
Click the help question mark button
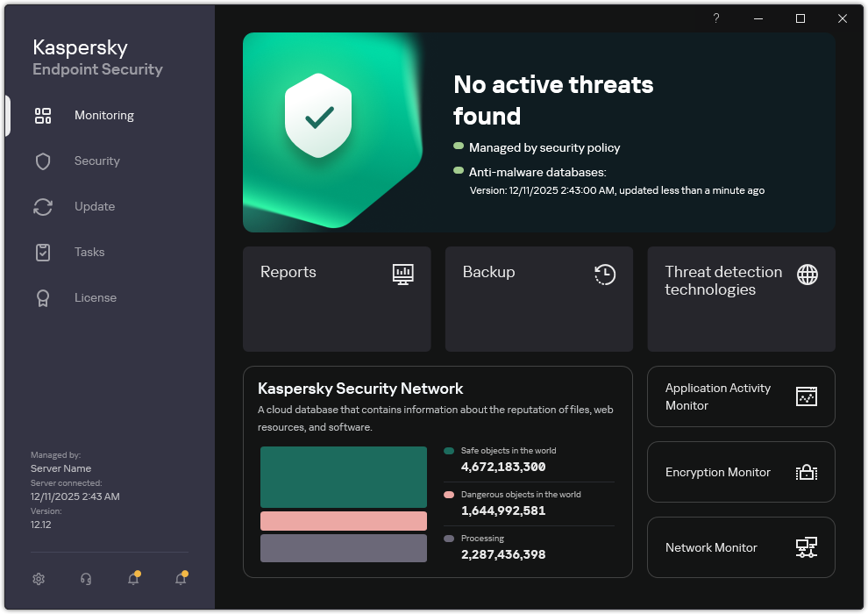tap(715, 18)
